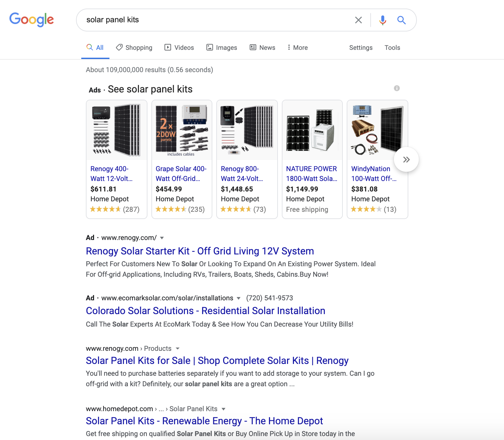The image size is (504, 440).
Task: Open the search Settings menu
Action: (361, 48)
